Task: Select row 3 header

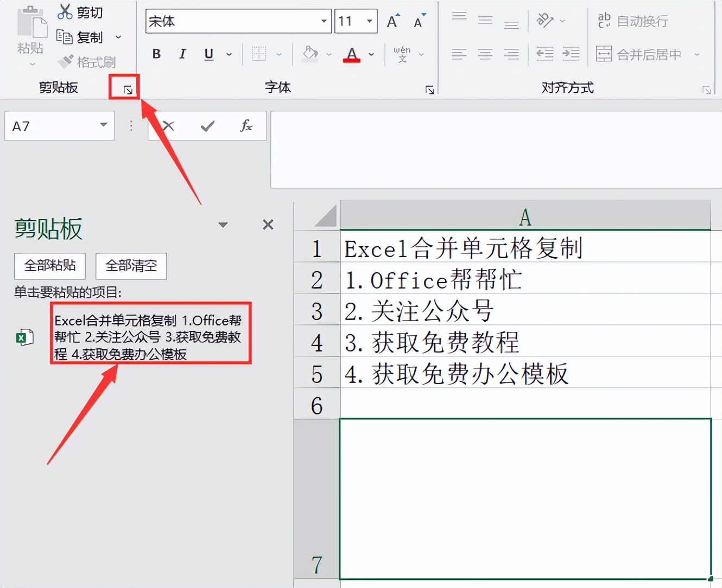Action: click(317, 311)
